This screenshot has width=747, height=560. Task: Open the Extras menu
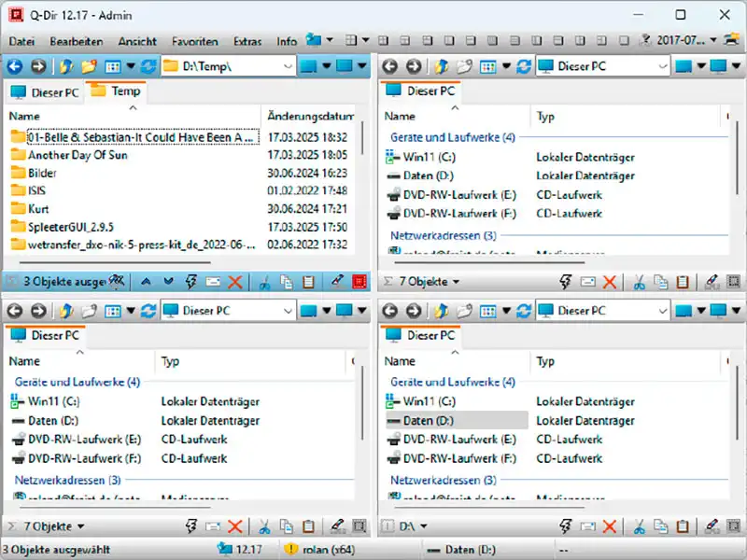click(247, 41)
